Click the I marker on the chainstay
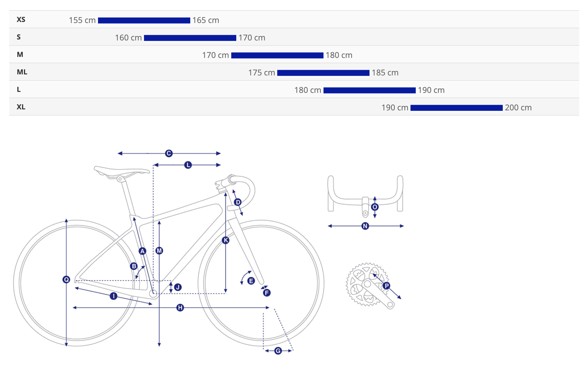The height and width of the screenshot is (372, 588). click(x=113, y=296)
